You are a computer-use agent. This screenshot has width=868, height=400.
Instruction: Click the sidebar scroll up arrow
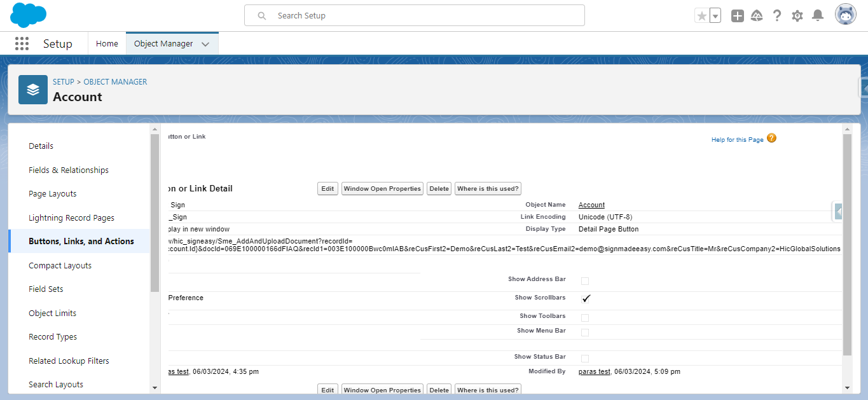(x=155, y=129)
